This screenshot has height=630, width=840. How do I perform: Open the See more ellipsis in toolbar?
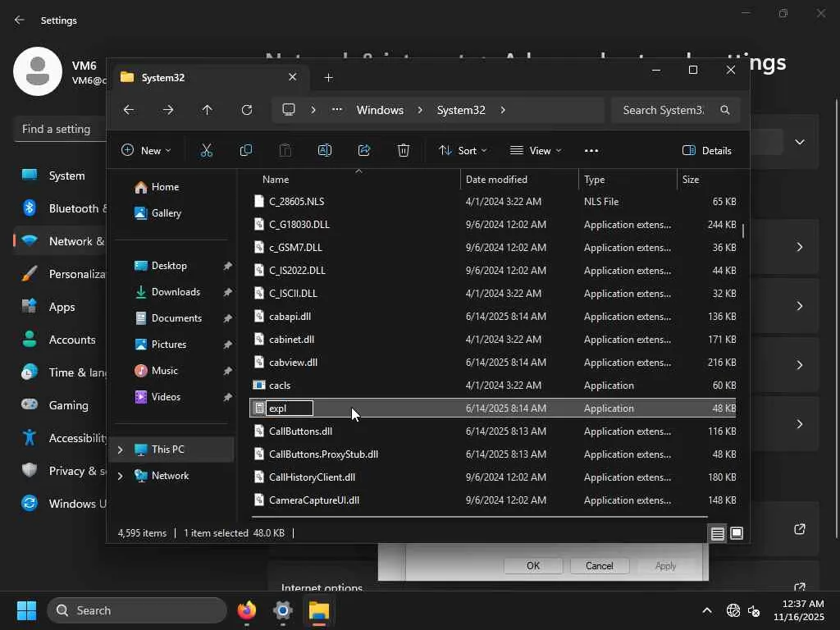[x=591, y=151]
